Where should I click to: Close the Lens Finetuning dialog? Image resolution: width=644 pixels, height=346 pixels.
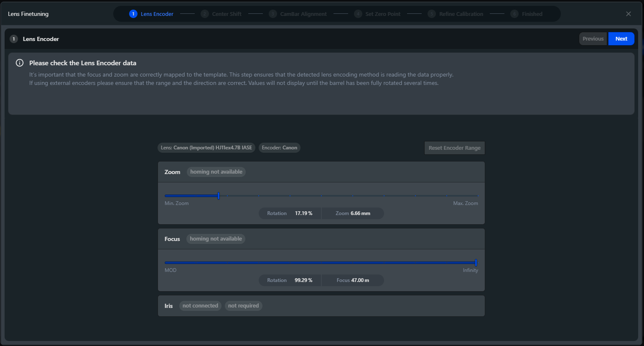tap(628, 14)
